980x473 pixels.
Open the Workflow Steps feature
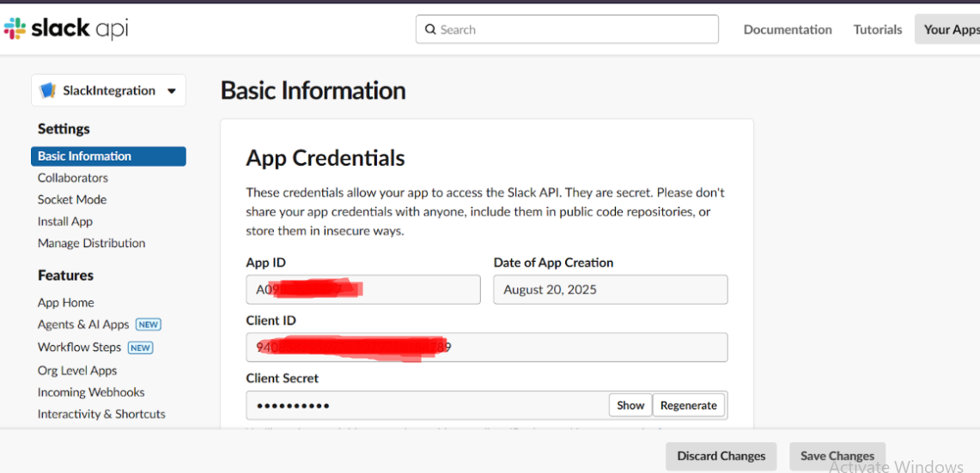point(79,348)
